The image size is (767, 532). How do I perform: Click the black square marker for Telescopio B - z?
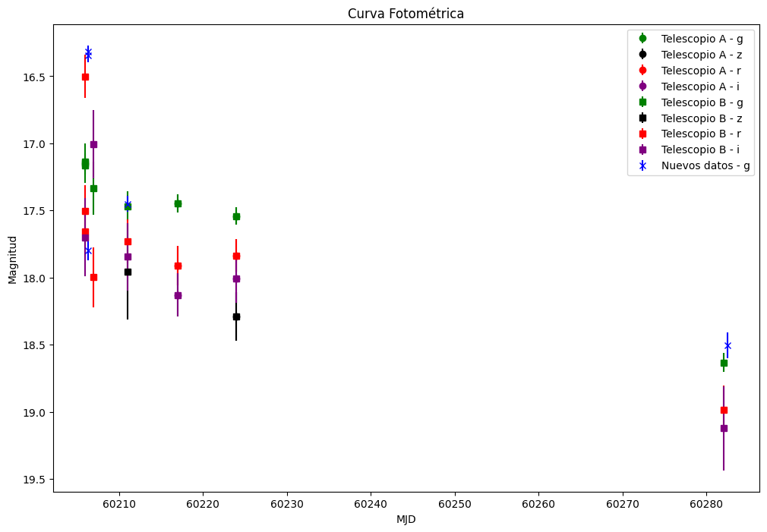coord(642,118)
